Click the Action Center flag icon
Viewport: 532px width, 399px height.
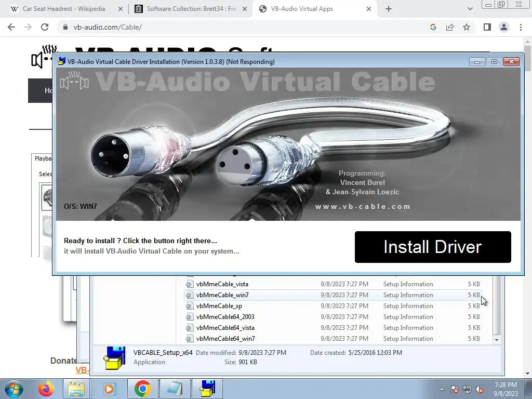454,389
